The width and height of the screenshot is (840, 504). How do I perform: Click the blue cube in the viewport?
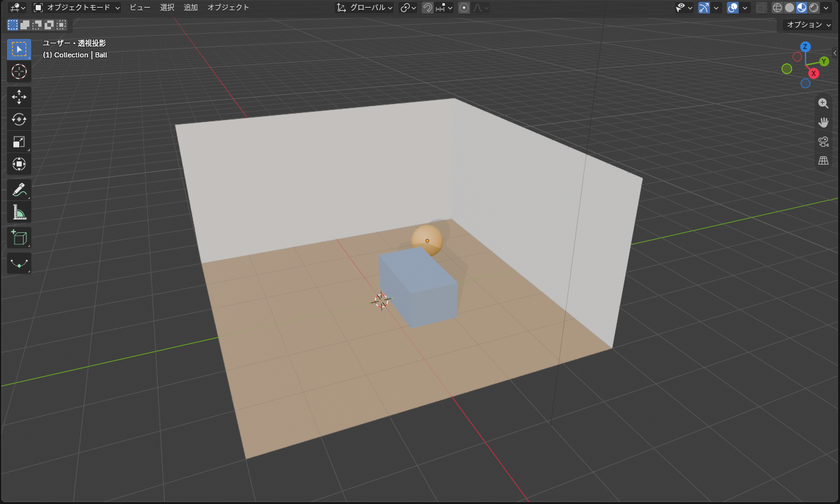[x=419, y=287]
